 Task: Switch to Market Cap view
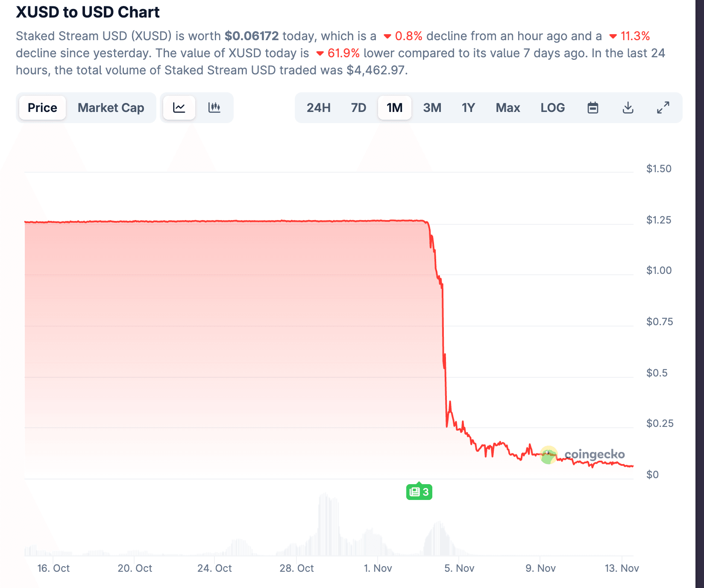point(111,108)
